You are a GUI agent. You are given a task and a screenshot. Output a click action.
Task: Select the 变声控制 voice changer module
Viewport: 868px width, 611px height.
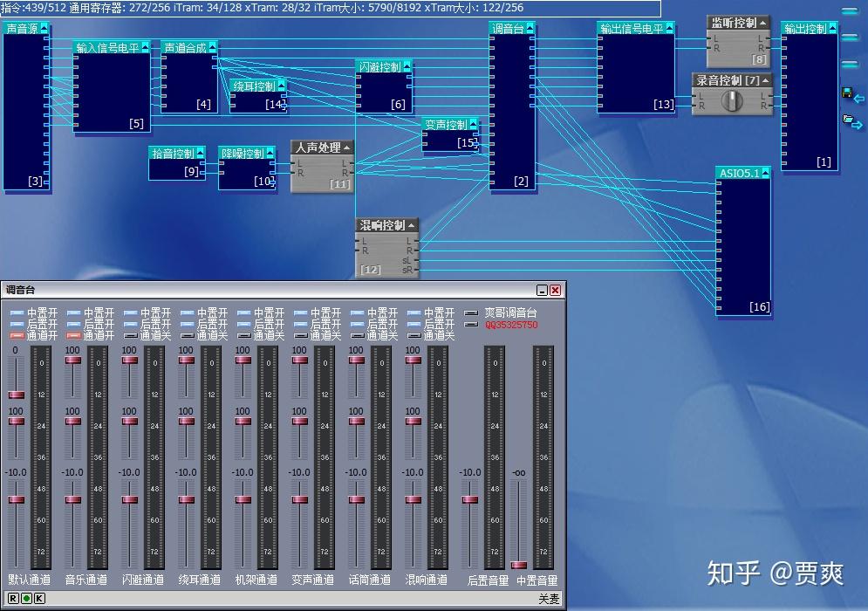click(448, 124)
